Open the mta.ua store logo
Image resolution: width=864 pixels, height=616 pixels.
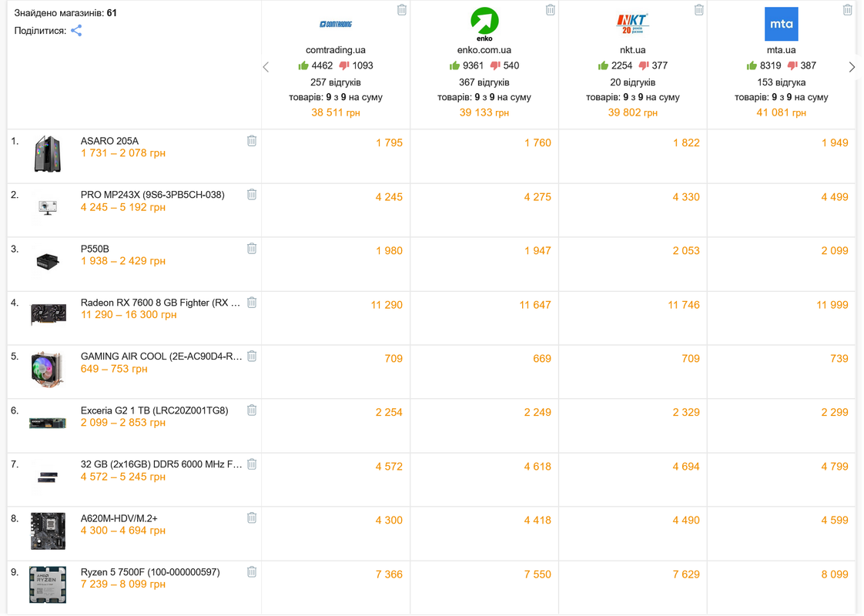click(782, 24)
